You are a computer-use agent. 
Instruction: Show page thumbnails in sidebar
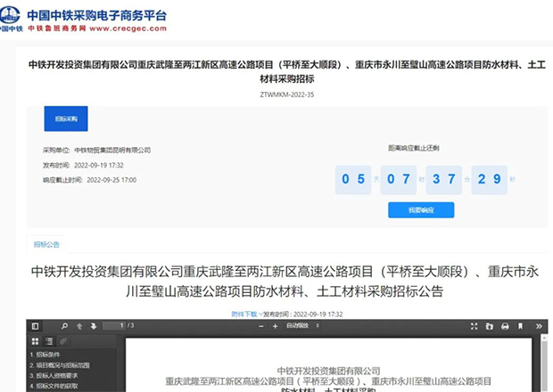tap(36, 341)
